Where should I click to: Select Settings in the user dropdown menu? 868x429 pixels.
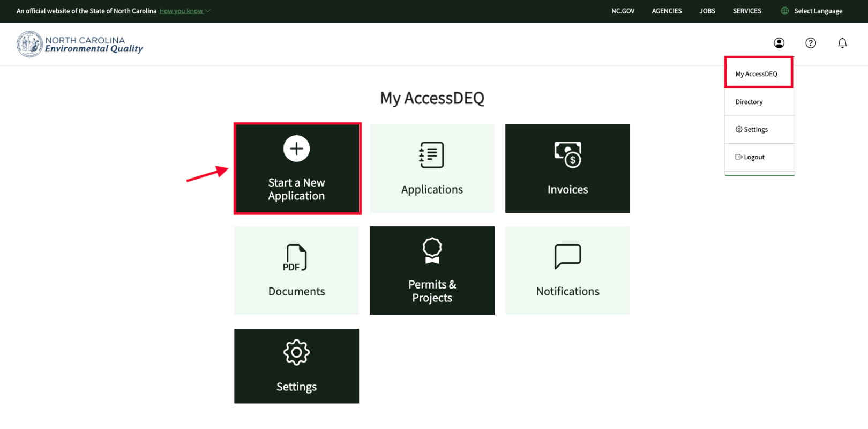752,130
